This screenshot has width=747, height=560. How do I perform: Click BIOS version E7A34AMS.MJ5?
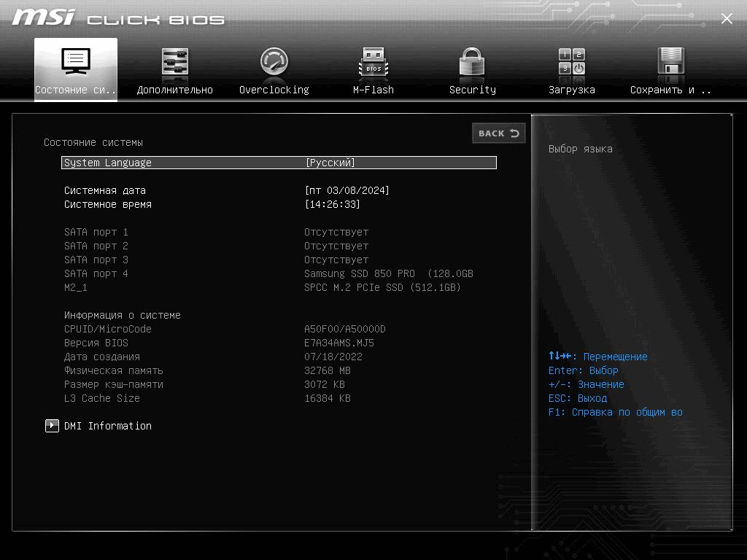tap(338, 343)
